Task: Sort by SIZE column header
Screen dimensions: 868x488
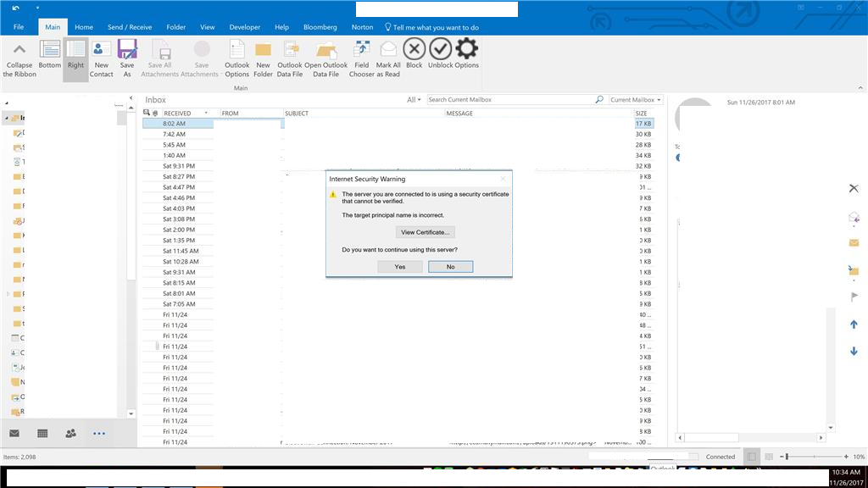Action: point(643,113)
